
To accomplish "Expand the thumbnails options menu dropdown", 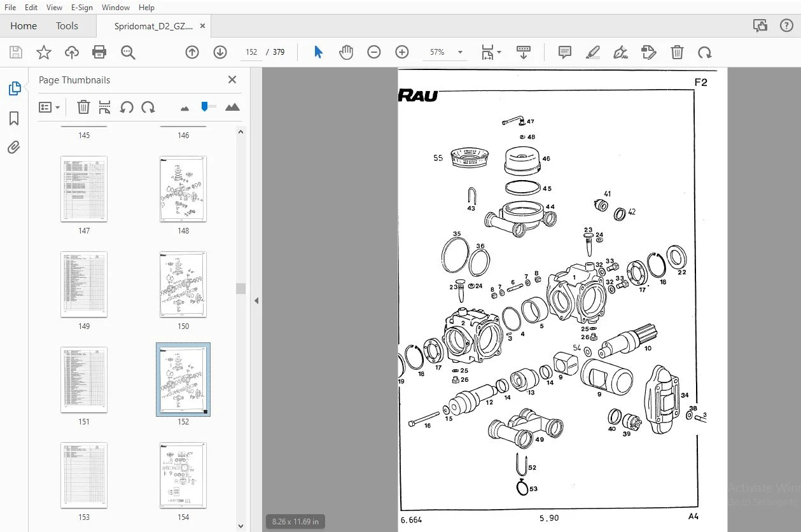I will (49, 108).
